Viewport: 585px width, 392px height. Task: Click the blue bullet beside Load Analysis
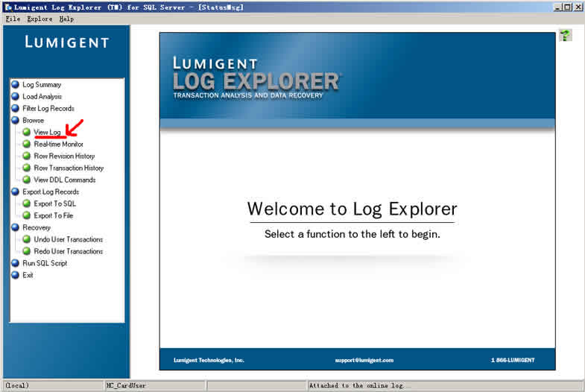[16, 97]
